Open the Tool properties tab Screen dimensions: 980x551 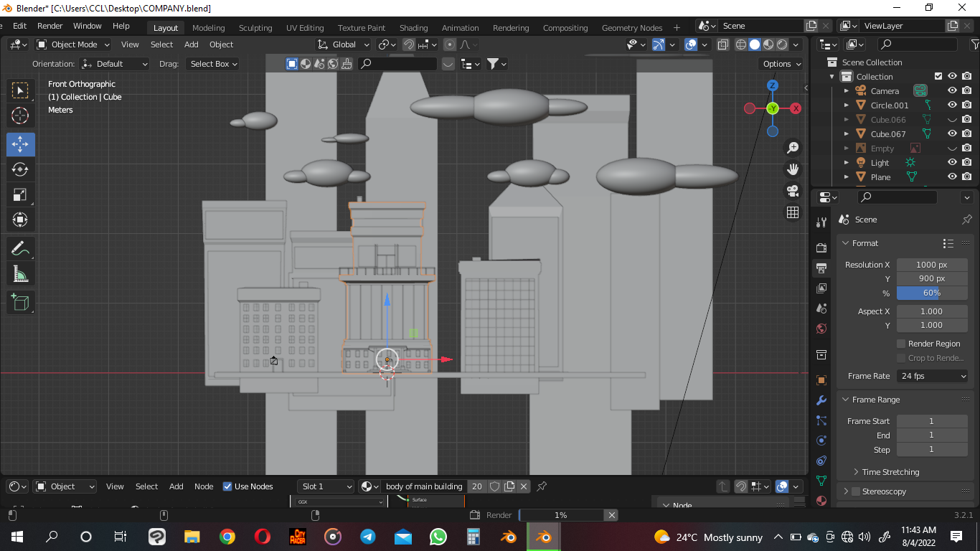tap(821, 223)
